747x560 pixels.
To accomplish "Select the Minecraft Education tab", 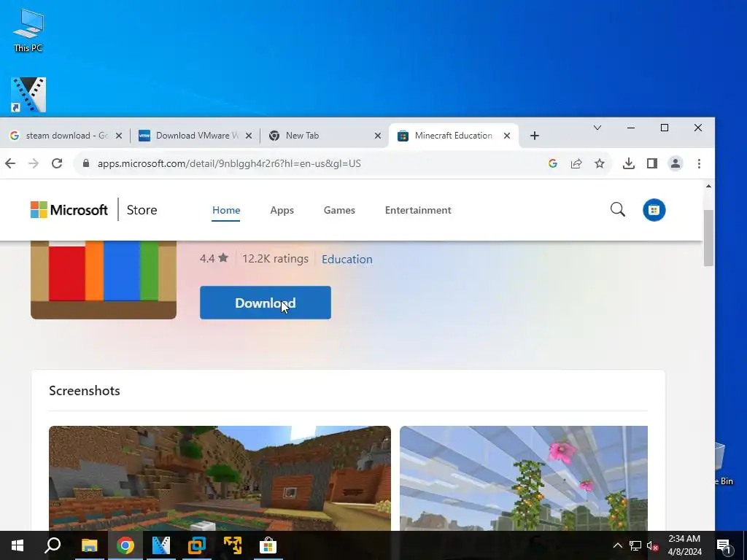I will (x=454, y=136).
